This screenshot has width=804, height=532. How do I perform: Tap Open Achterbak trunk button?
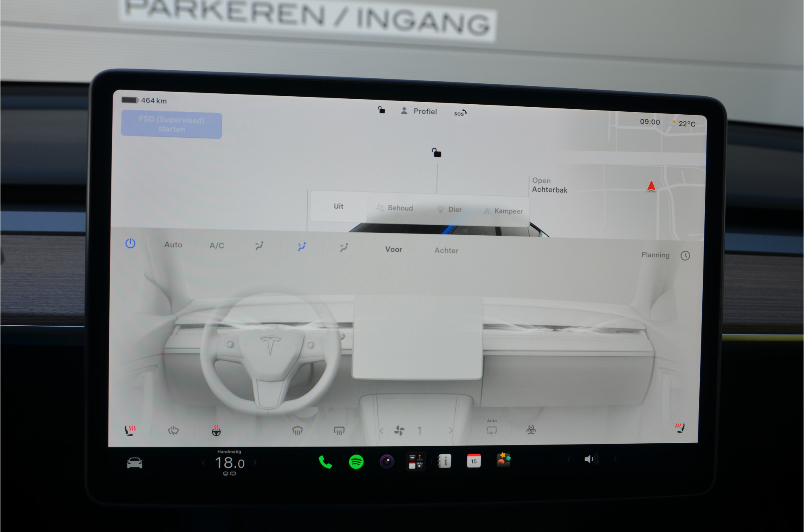coord(549,185)
